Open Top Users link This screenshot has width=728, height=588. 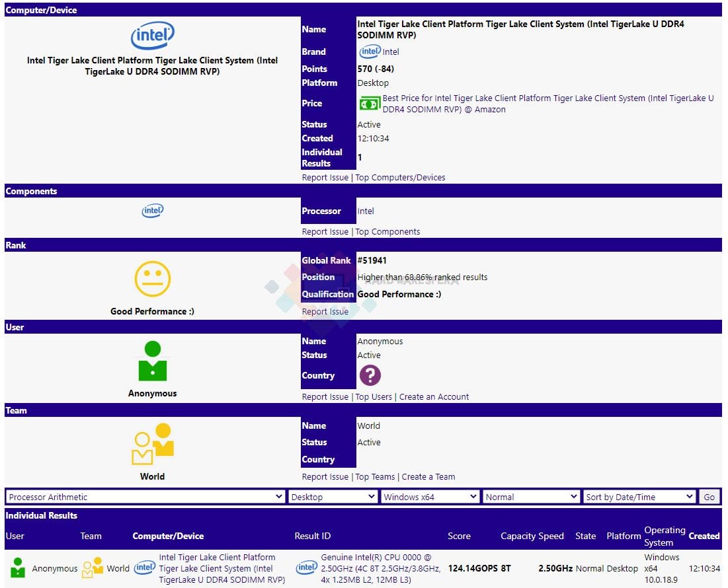374,397
